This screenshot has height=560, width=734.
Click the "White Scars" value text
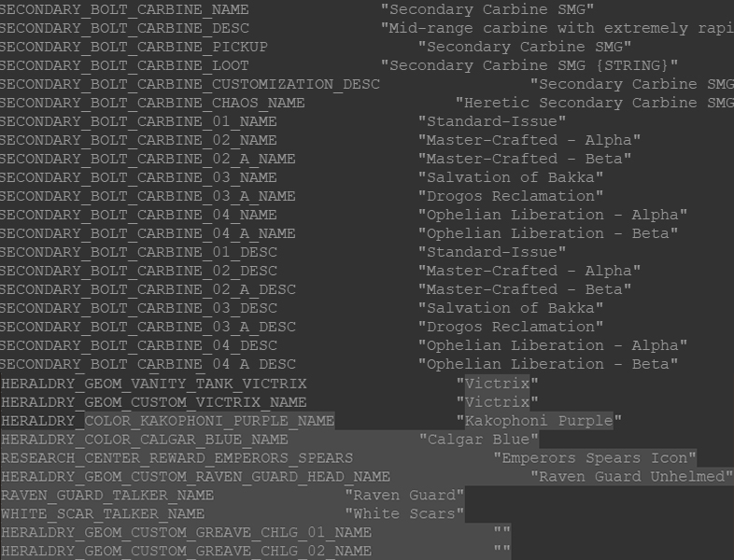[x=404, y=514]
